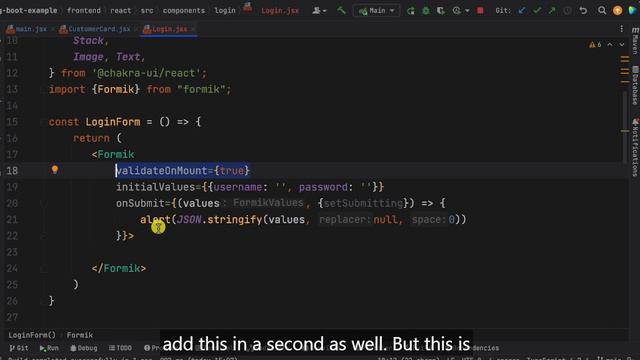
Task: Click Formik in bottom breadcrumb
Action: click(80, 335)
